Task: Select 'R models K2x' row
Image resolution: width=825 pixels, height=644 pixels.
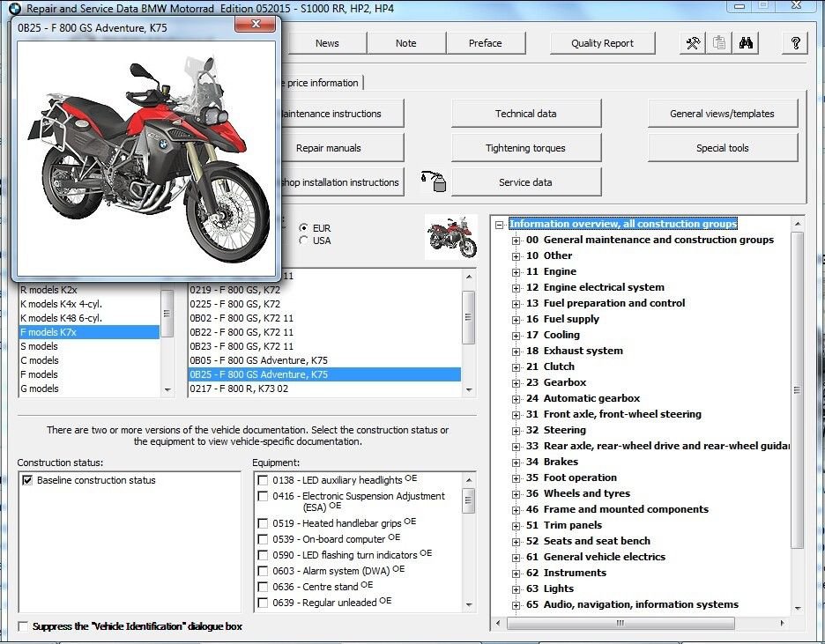Action: (89, 290)
